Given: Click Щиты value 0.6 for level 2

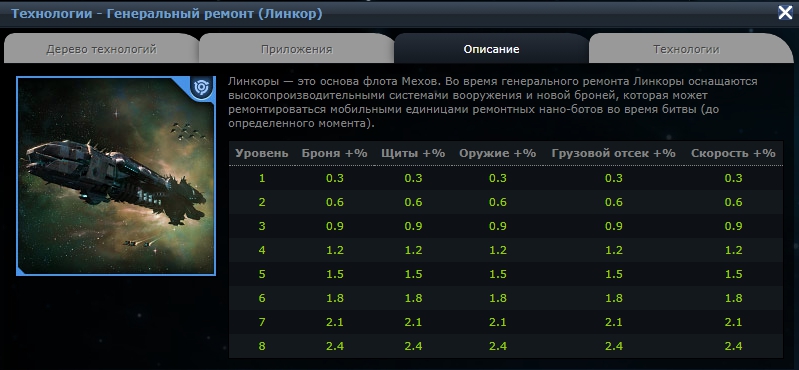Looking at the screenshot, I should [x=413, y=202].
